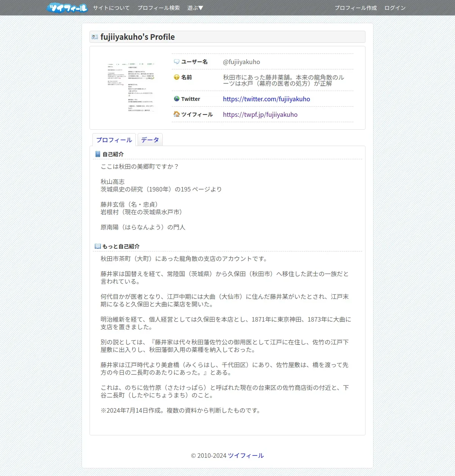
Task: Click the globe icon beside Twitter
Action: coord(177,99)
